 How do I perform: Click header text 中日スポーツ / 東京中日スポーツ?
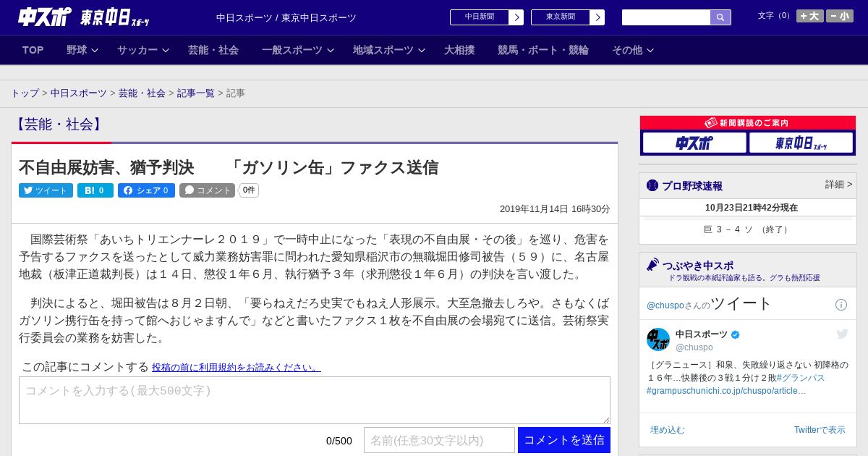[286, 17]
